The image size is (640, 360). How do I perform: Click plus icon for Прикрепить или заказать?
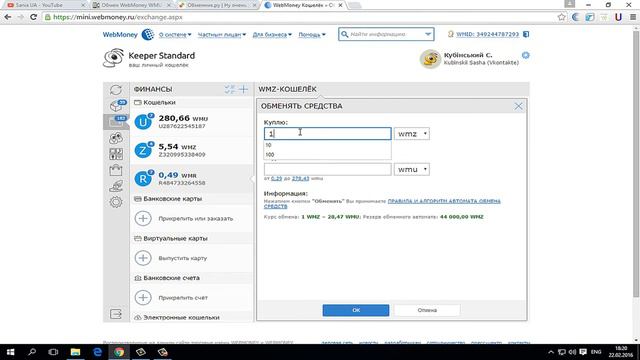click(143, 218)
